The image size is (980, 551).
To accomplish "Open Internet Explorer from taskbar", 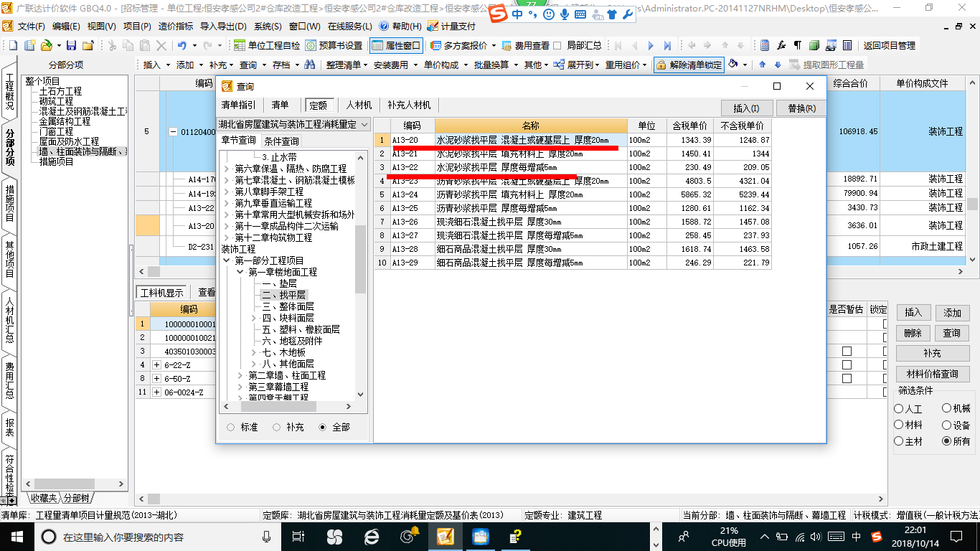I will coord(371,537).
